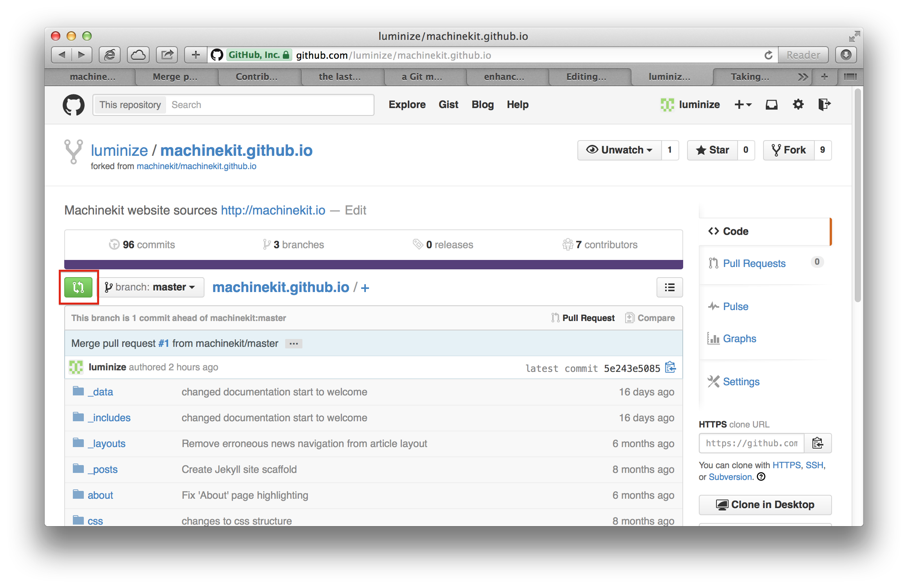Open http://machinekit.io website link

(x=273, y=211)
